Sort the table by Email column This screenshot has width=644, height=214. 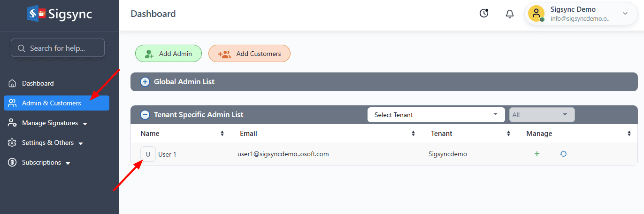413,134
